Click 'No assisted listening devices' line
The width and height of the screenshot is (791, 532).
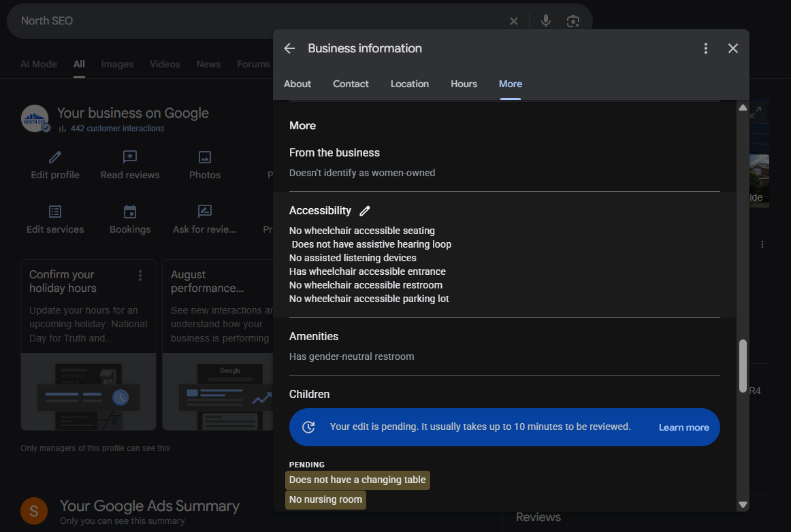(353, 259)
